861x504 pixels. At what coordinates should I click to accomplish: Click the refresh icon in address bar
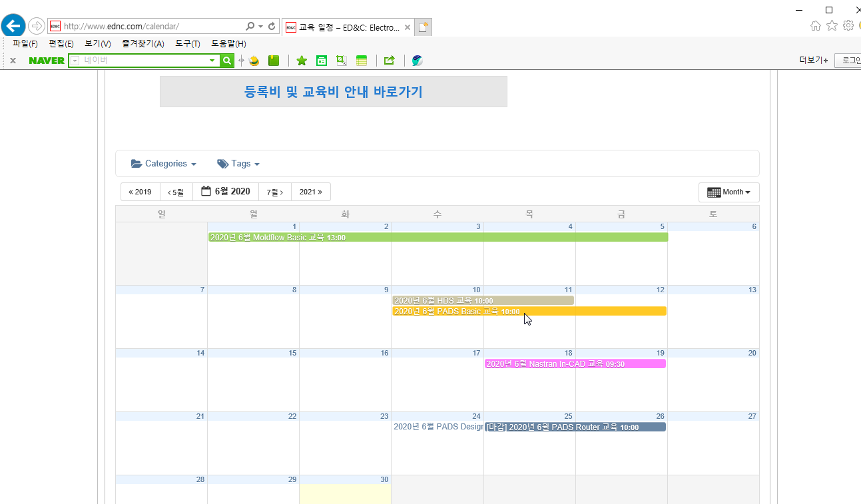pyautogui.click(x=272, y=26)
